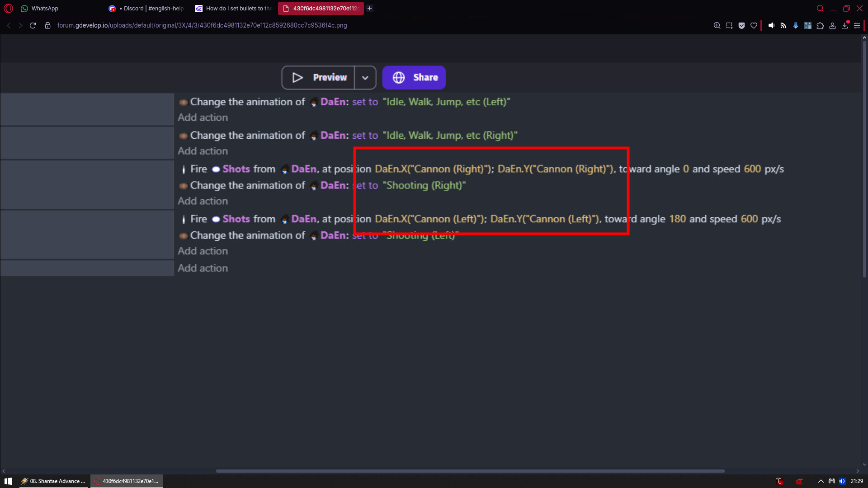Show hidden system tray icons
Screen dimensions: 868x488
pyautogui.click(x=821, y=481)
